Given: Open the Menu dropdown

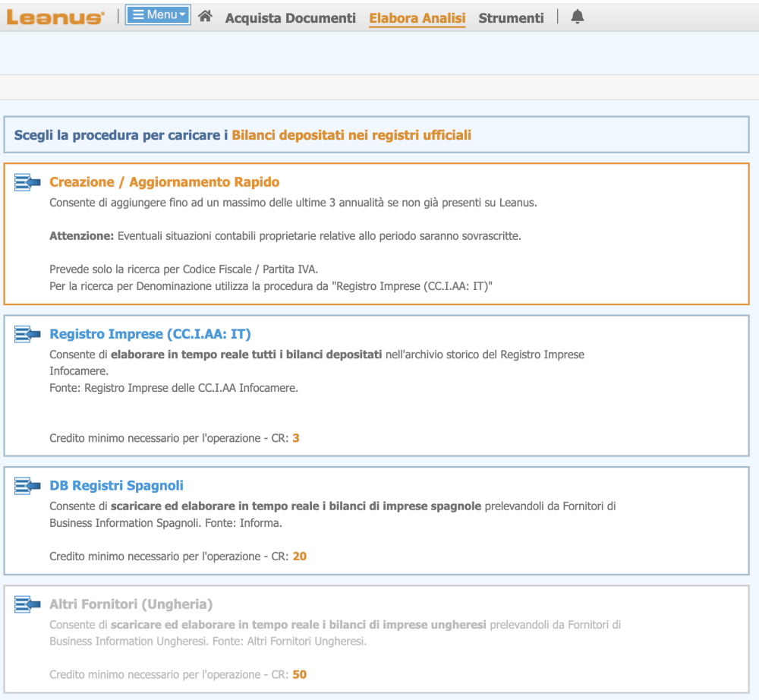Looking at the screenshot, I should click(x=158, y=14).
